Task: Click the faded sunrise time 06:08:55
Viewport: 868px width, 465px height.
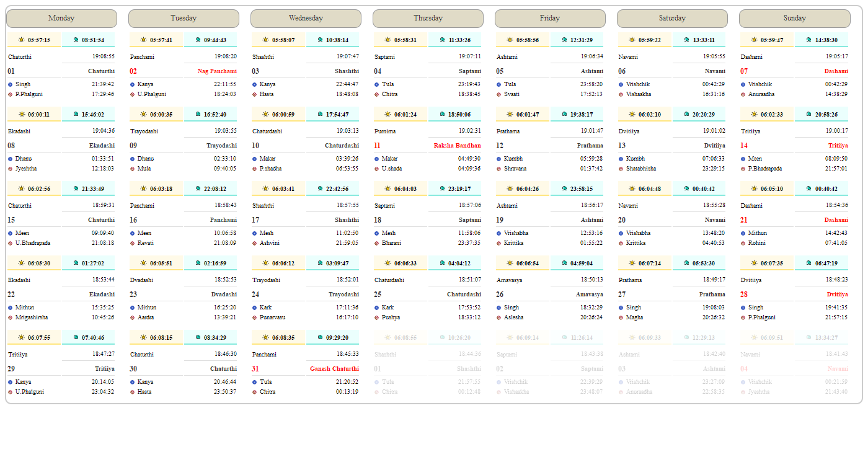Action: click(x=404, y=338)
